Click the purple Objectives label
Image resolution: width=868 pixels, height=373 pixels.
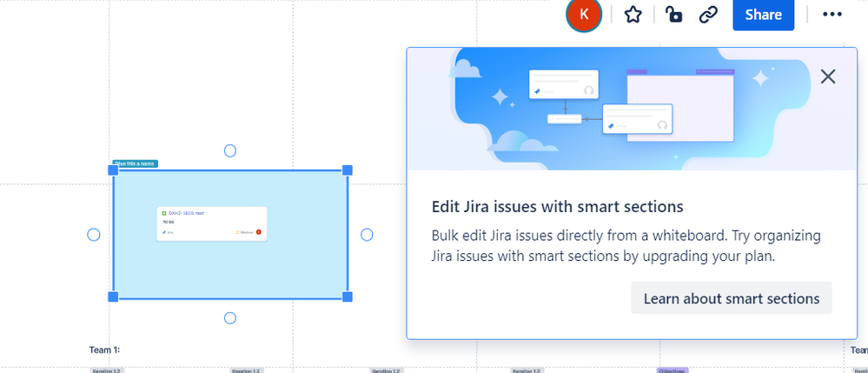(x=673, y=370)
